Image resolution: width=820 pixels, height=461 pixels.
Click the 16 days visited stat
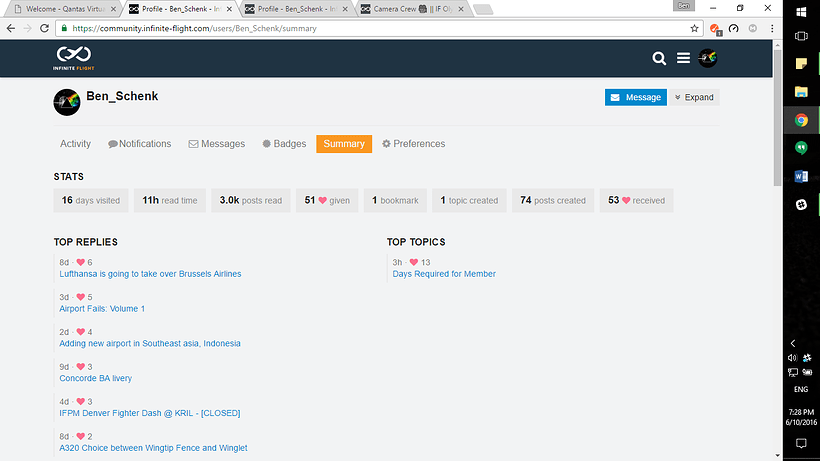coord(90,200)
